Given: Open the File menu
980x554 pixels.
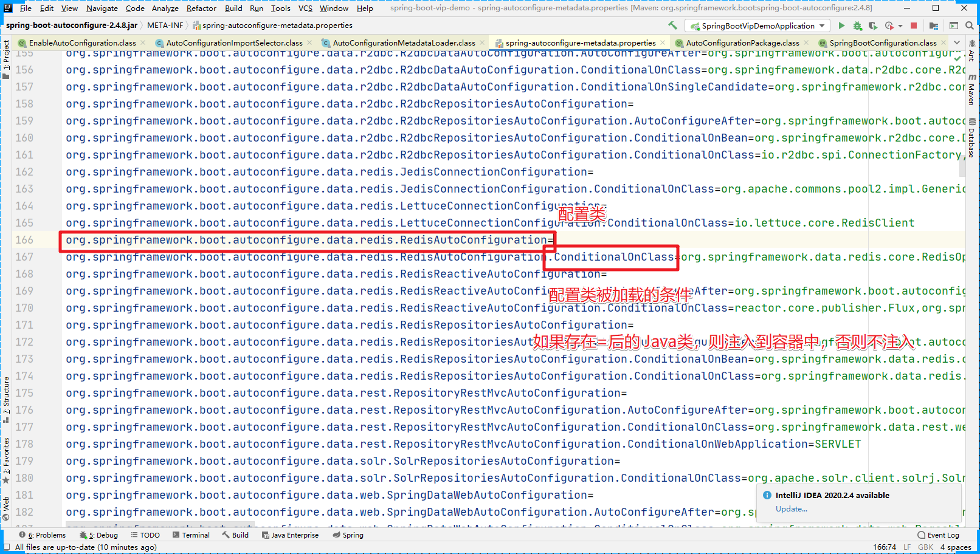Looking at the screenshot, I should 26,8.
